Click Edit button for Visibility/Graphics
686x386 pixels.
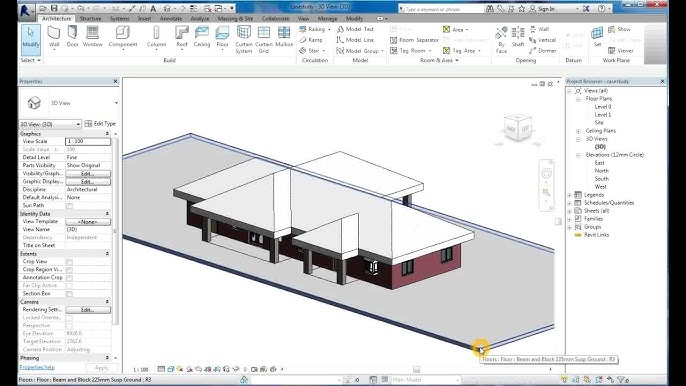(x=88, y=174)
